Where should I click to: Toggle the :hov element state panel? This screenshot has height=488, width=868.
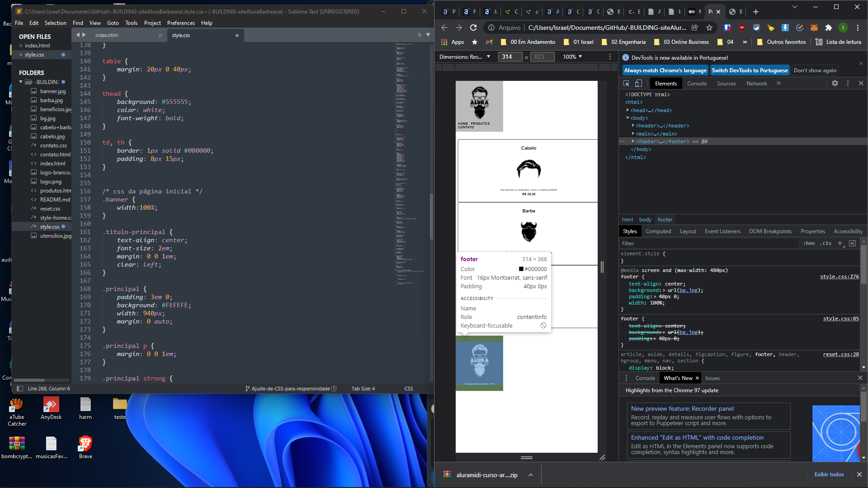pyautogui.click(x=809, y=244)
